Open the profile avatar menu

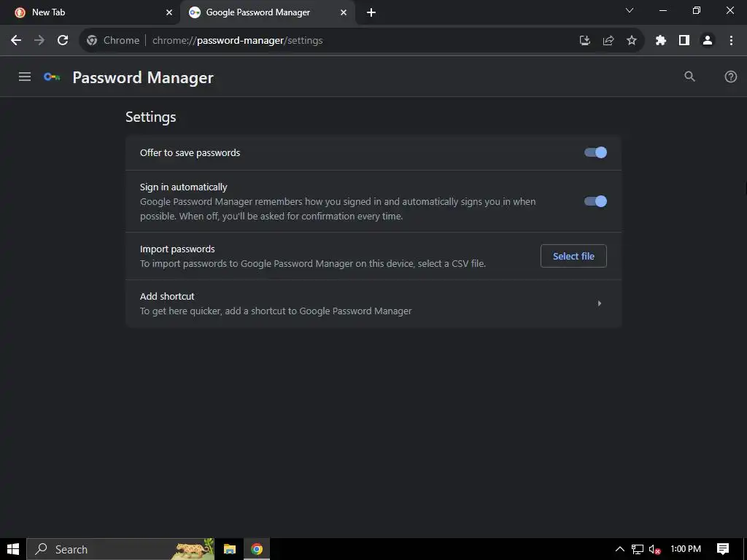(708, 41)
